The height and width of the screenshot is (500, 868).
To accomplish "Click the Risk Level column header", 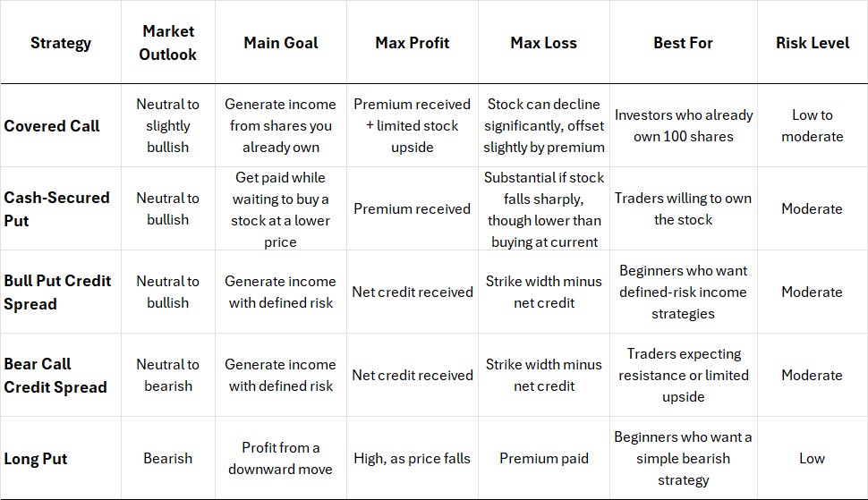I will [813, 43].
